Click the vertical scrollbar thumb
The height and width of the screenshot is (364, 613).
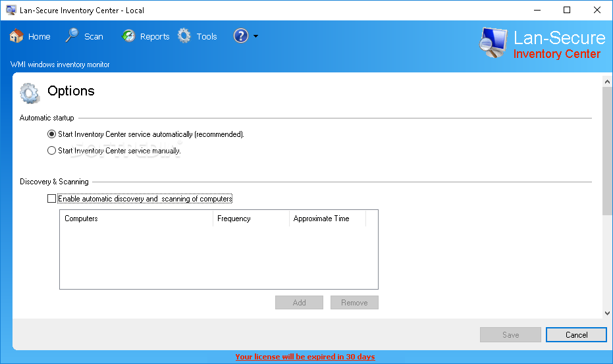607,151
